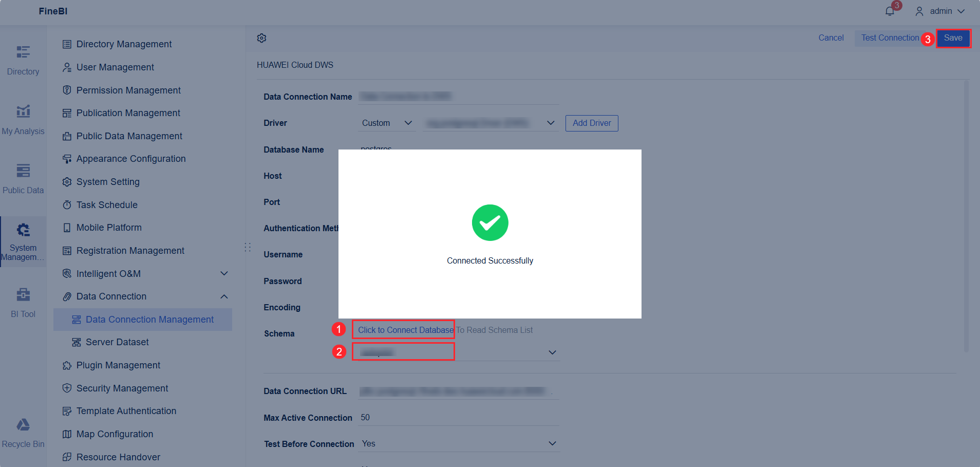Click the Registration Management icon
Screen dimensions: 980x467
67,251
